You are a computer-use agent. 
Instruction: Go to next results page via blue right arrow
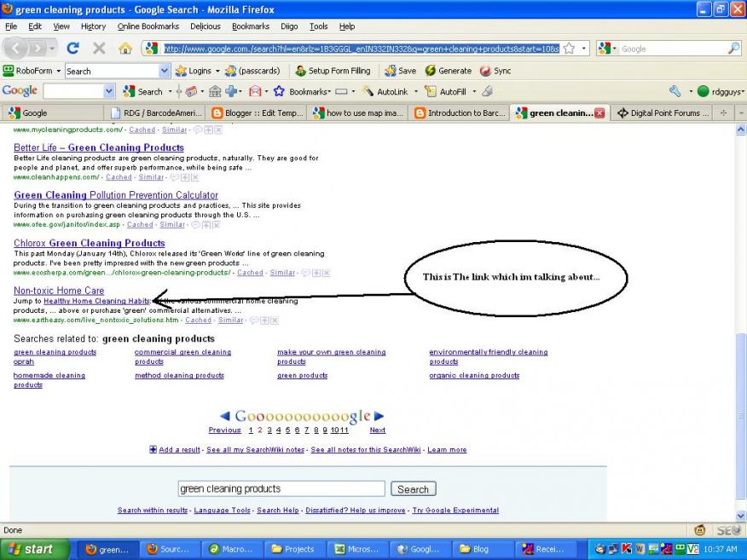(x=379, y=416)
